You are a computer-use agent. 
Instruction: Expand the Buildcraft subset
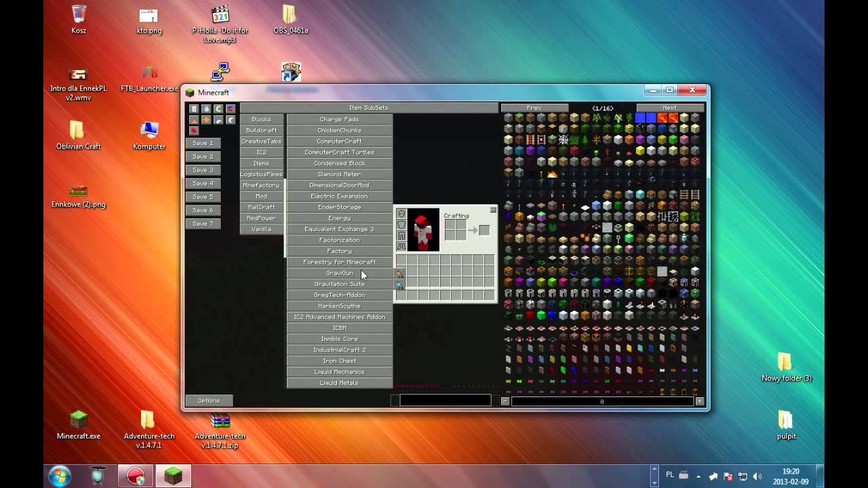pos(261,130)
